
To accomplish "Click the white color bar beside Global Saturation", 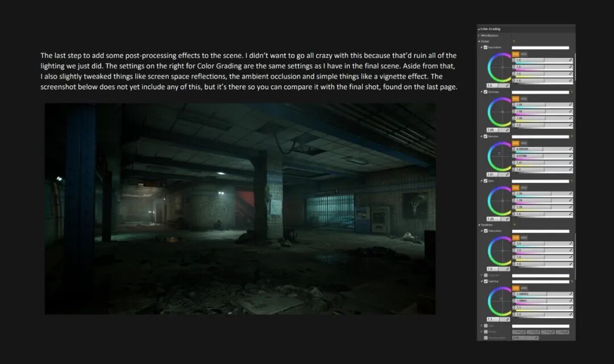I will [541, 48].
